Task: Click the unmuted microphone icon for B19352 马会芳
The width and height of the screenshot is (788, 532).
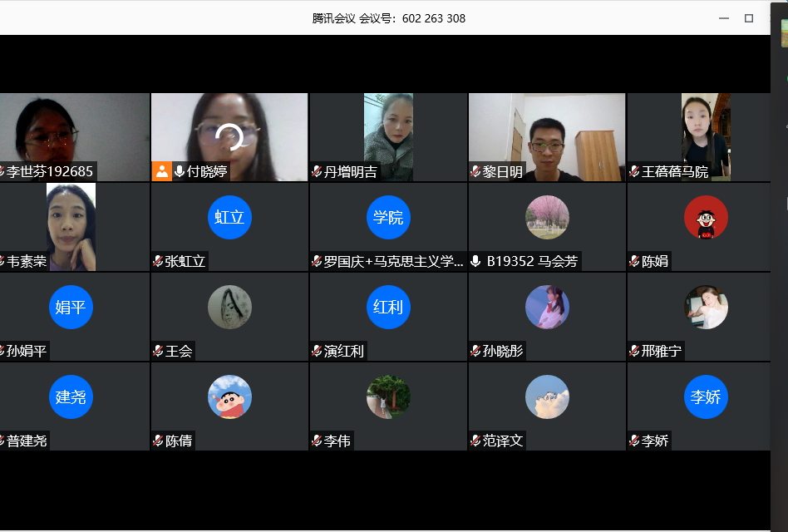Action: [475, 261]
